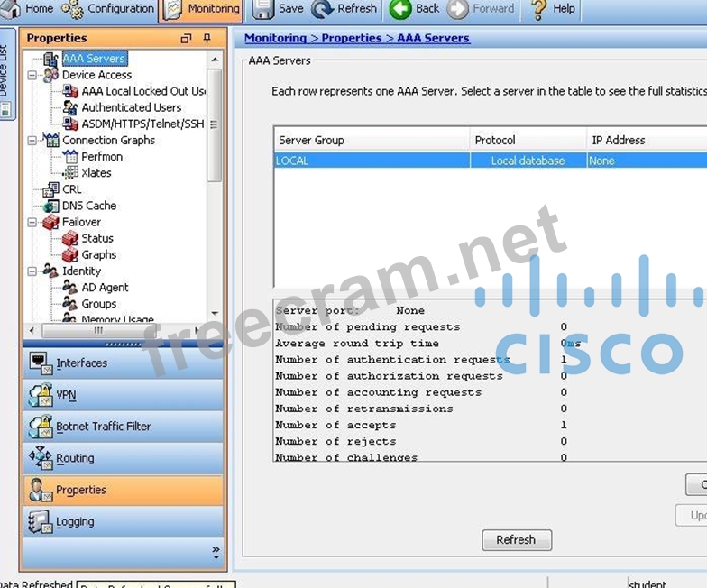This screenshot has width=707, height=588.
Task: Switch to the Monitoring view
Action: click(202, 9)
